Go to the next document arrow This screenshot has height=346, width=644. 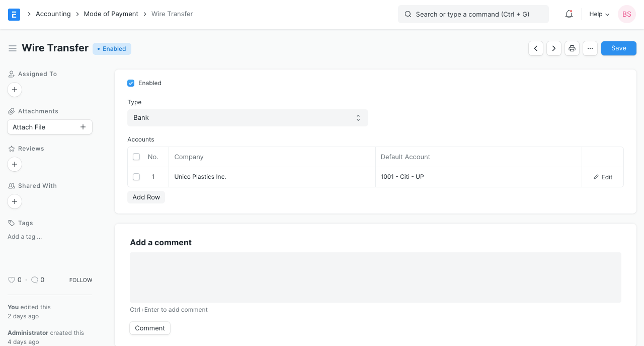554,48
